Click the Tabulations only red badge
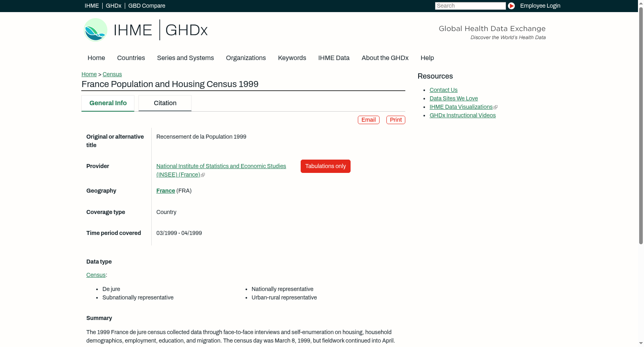The height and width of the screenshot is (347, 644). coord(326,166)
